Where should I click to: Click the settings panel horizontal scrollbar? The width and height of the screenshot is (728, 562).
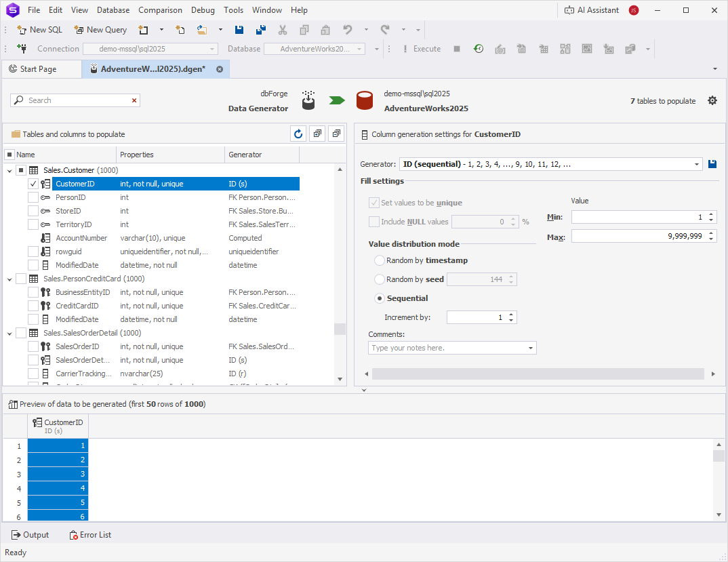(538, 374)
